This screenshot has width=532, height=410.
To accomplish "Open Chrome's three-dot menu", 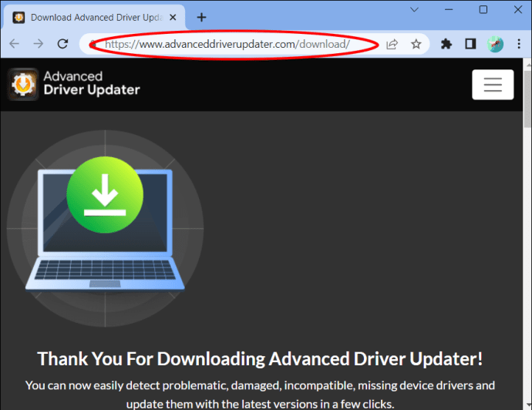I will coord(519,44).
